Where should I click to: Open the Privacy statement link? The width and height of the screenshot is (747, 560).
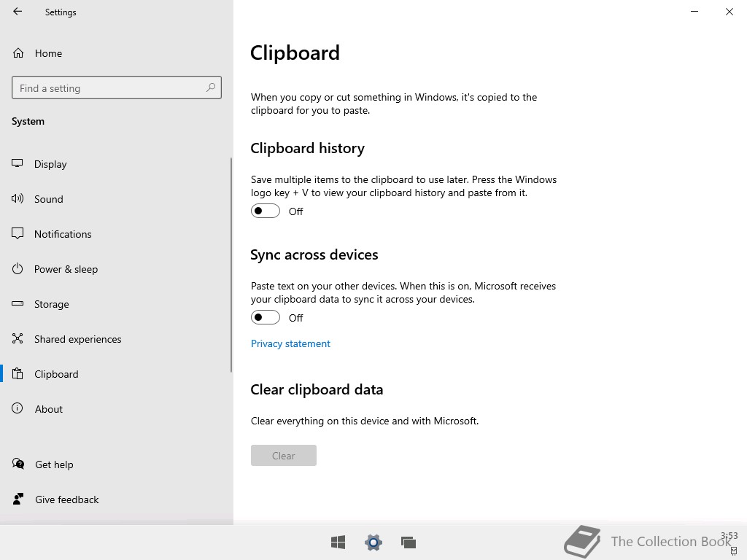pos(290,344)
